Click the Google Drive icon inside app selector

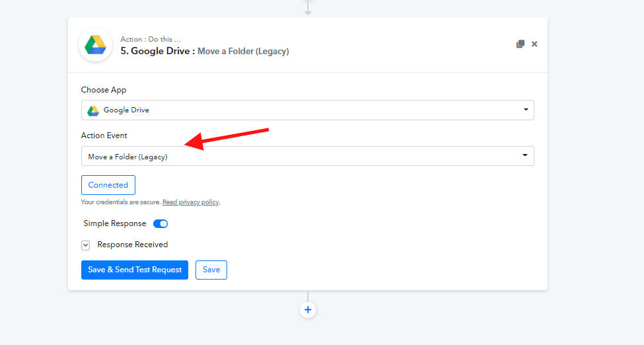click(93, 110)
